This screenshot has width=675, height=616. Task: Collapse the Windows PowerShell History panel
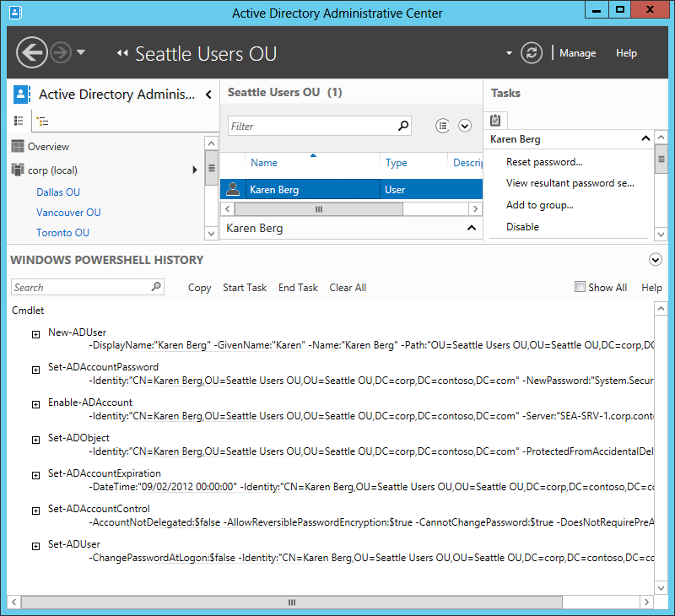coord(656,260)
